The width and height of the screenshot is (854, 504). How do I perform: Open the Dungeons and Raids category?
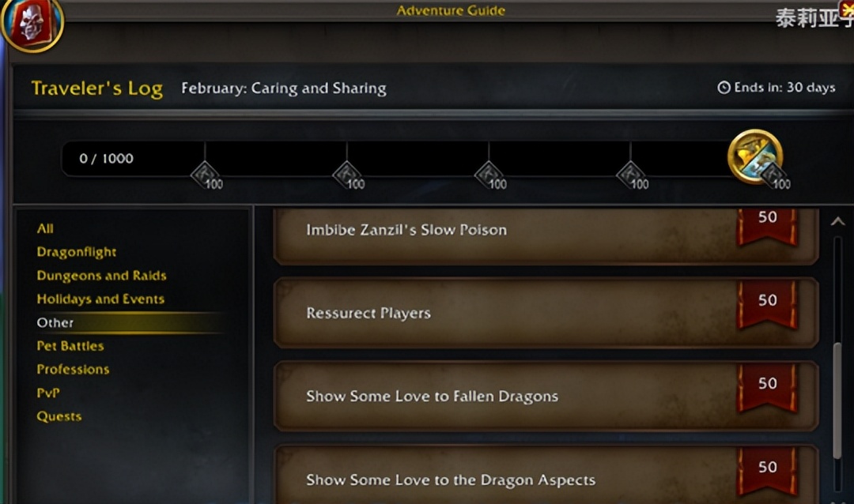click(101, 276)
